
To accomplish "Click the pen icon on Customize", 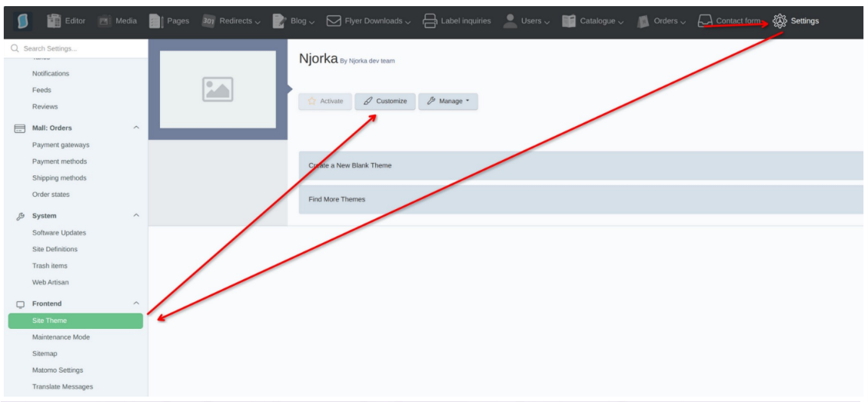I will coord(368,101).
